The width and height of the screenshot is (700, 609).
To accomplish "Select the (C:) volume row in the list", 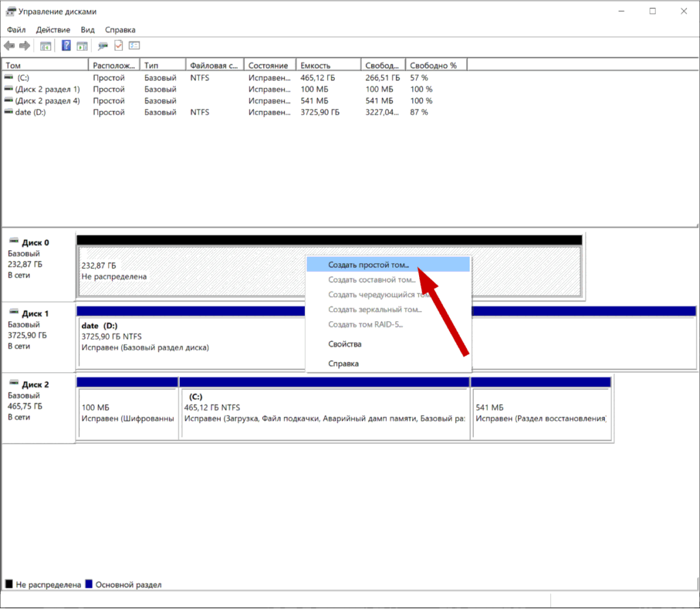I will (x=234, y=77).
